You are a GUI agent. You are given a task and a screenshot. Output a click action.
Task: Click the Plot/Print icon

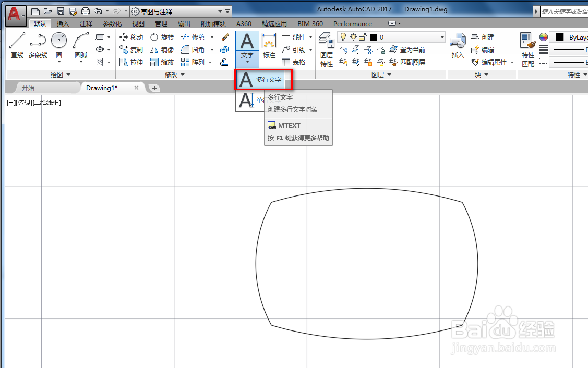[86, 11]
